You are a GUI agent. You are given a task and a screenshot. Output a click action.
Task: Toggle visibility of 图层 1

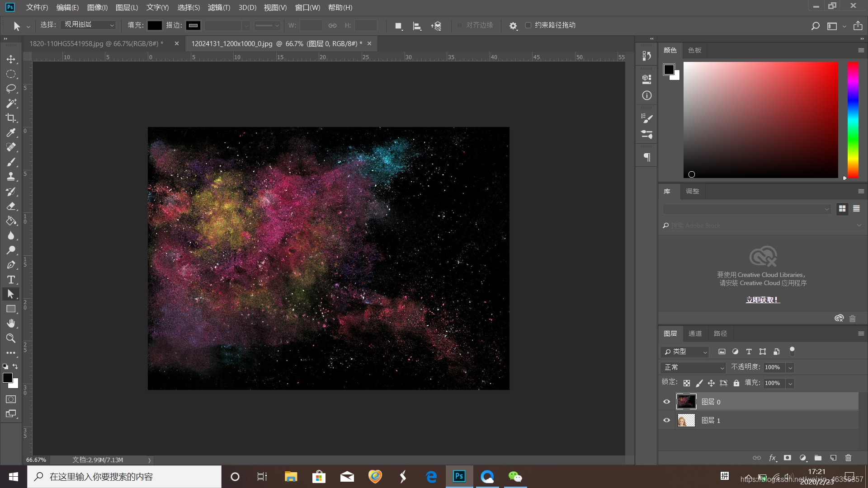click(666, 420)
